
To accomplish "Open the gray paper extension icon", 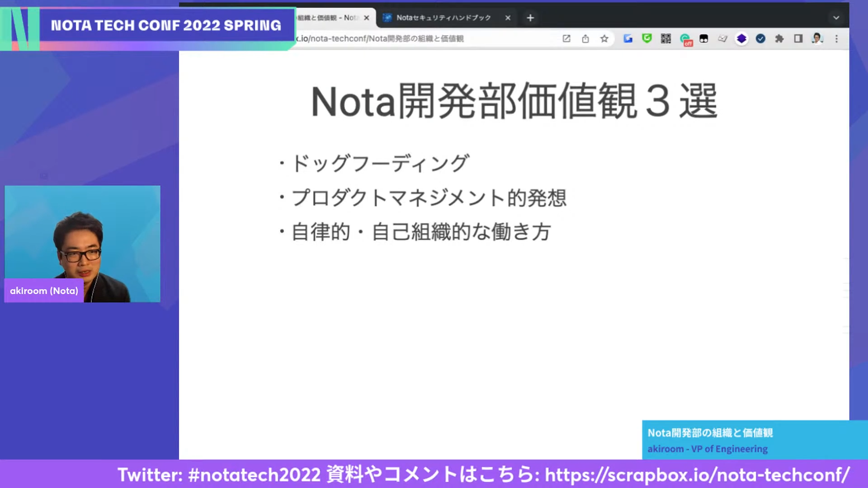I will 723,39.
